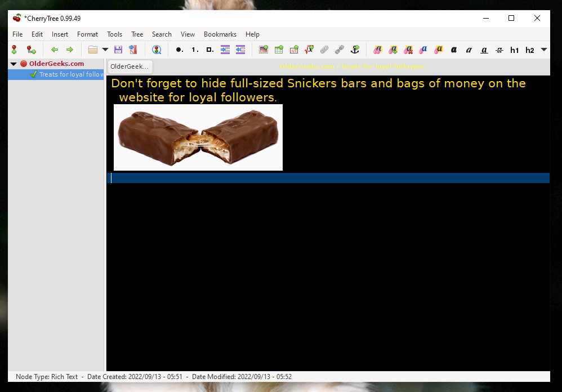The image size is (562, 392).
Task: Insert an anchor into the text
Action: pyautogui.click(x=355, y=50)
